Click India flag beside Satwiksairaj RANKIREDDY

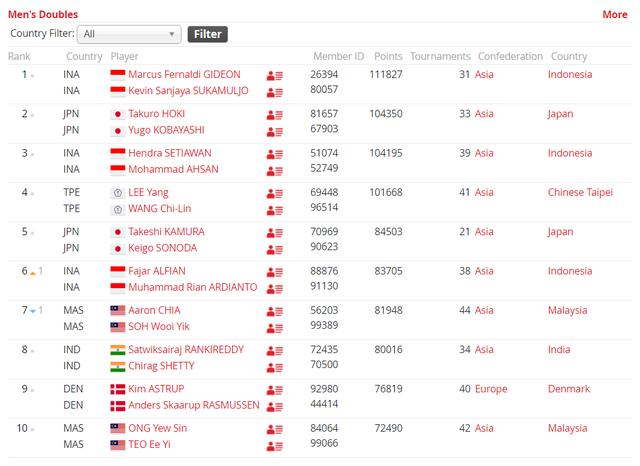tap(118, 350)
